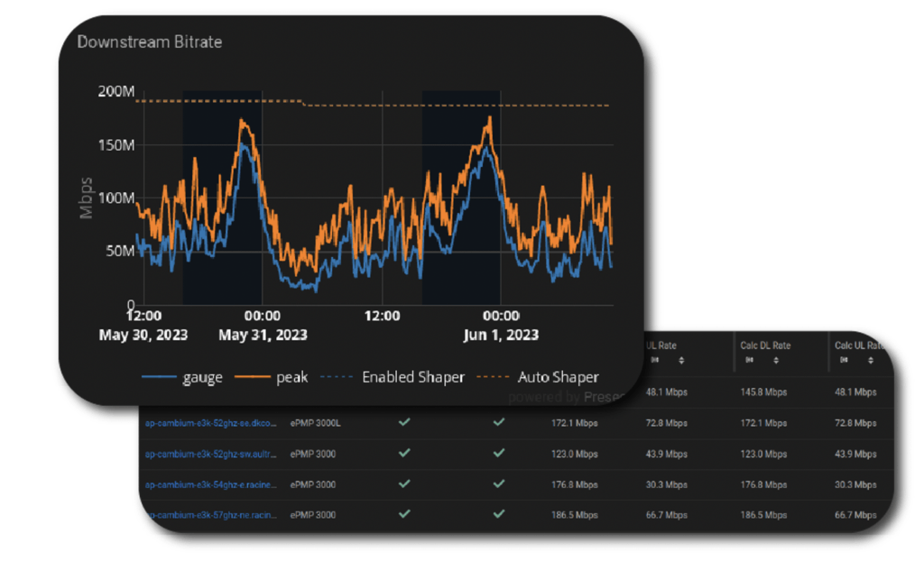Image resolution: width=924 pixels, height=571 pixels.
Task: Open the ap-cambium-e3k-52ghz-se.dkco device link
Action: (x=210, y=423)
